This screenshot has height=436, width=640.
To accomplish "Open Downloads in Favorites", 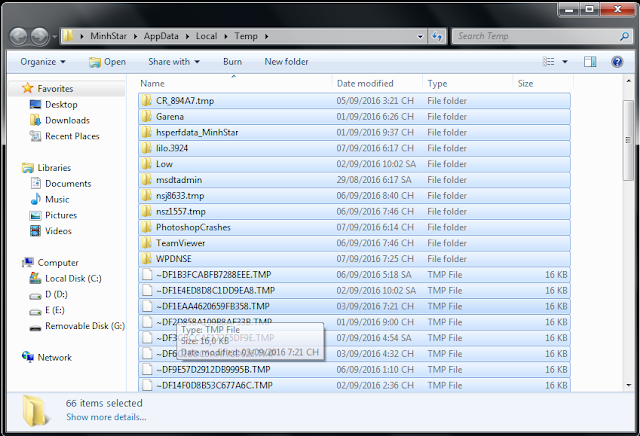I will coord(67,120).
